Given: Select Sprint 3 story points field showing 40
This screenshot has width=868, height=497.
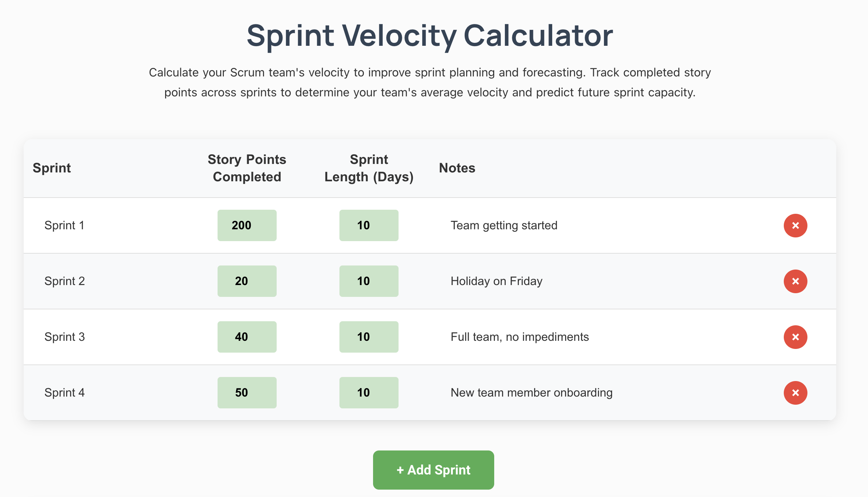Looking at the screenshot, I should click(x=247, y=337).
